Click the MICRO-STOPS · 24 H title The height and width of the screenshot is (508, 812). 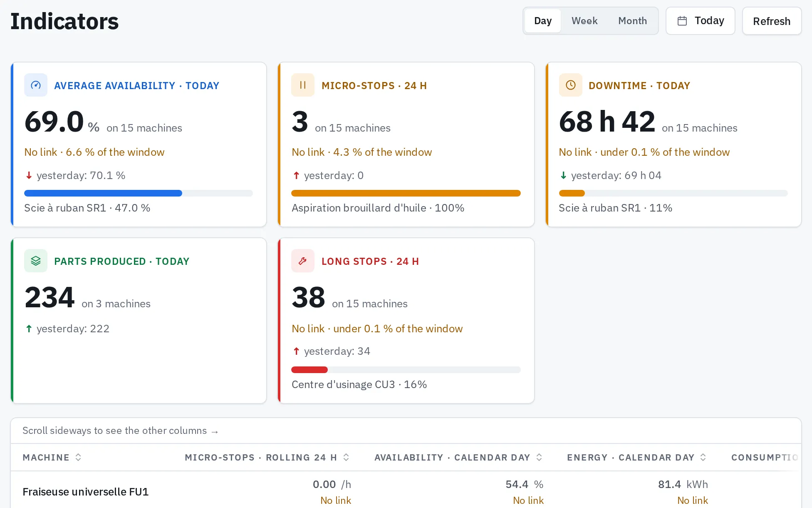[x=374, y=85]
